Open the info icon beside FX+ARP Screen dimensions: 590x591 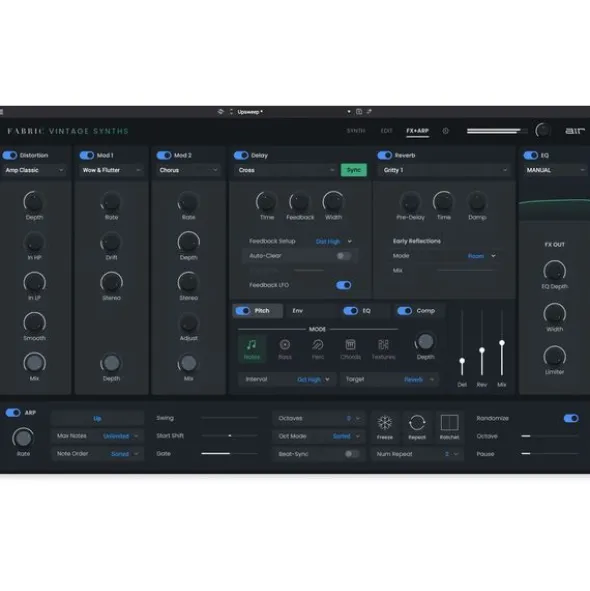pos(446,131)
